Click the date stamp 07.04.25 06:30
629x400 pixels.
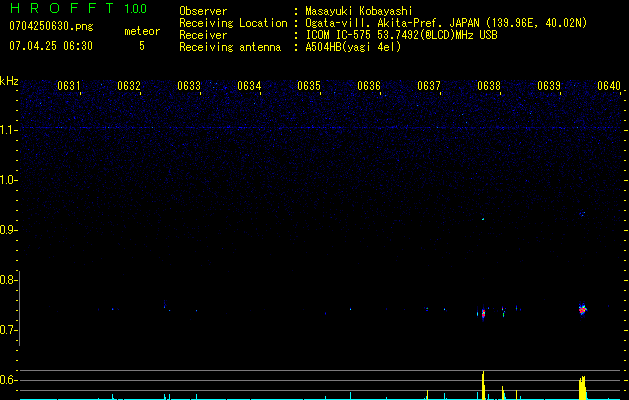[x=51, y=46]
